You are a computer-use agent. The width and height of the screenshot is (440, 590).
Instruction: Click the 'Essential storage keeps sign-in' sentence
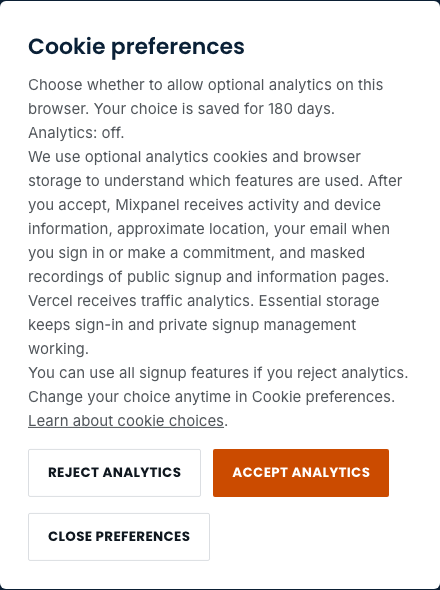pos(204,325)
